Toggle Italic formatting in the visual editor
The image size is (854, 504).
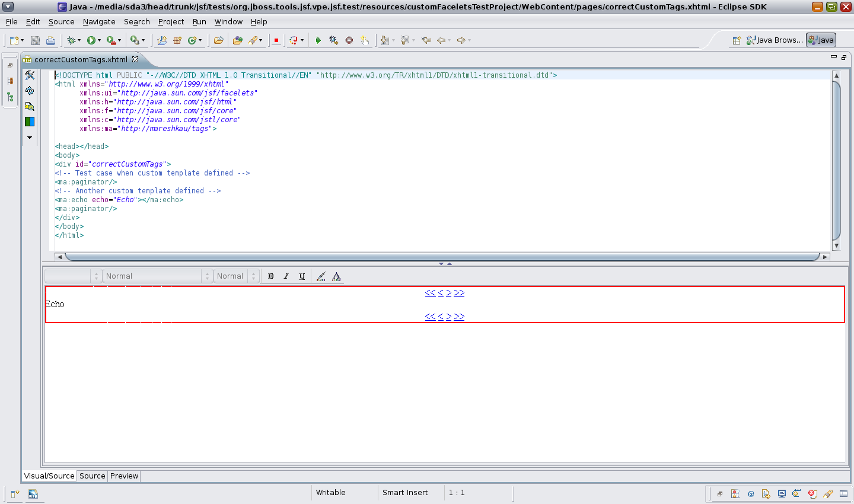coord(286,276)
